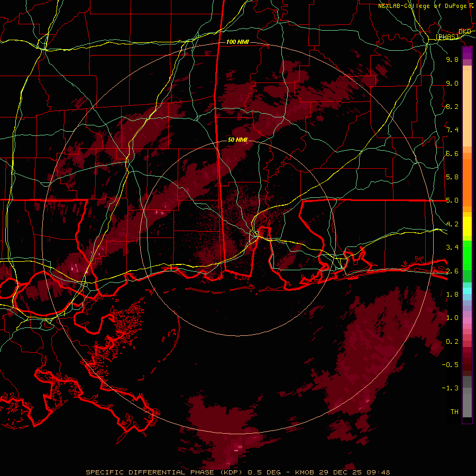Click the 50 NMI range ring label
Viewport: 476px width, 476px height.
pos(237,140)
